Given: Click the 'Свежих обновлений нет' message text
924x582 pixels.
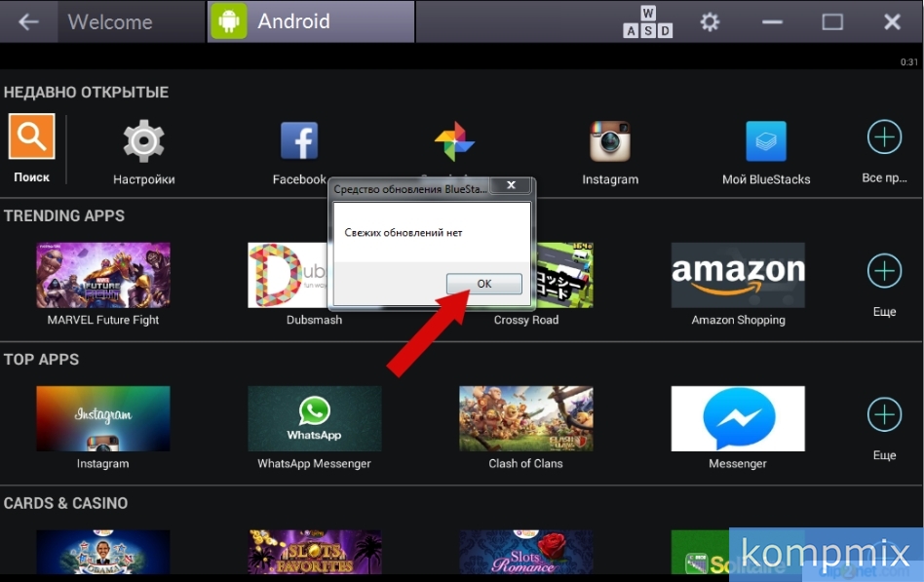Looking at the screenshot, I should pyautogui.click(x=404, y=233).
